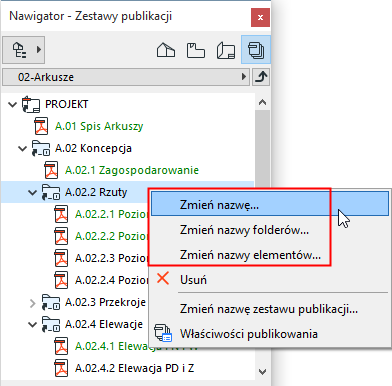
Task: Click the folder icon of A.02.2 Rzuty
Action: tap(51, 192)
